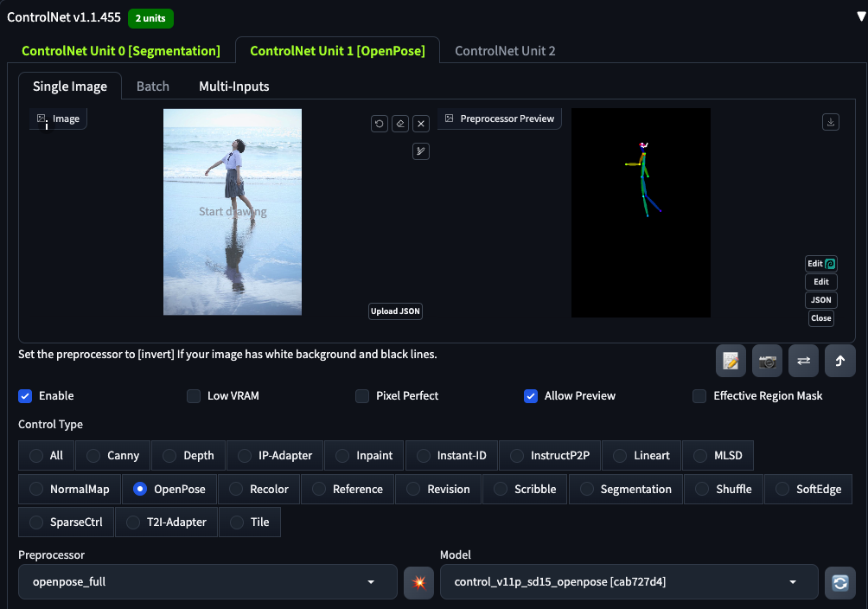The width and height of the screenshot is (868, 609).
Task: Click the brush icon on the image canvas
Action: coord(421,151)
